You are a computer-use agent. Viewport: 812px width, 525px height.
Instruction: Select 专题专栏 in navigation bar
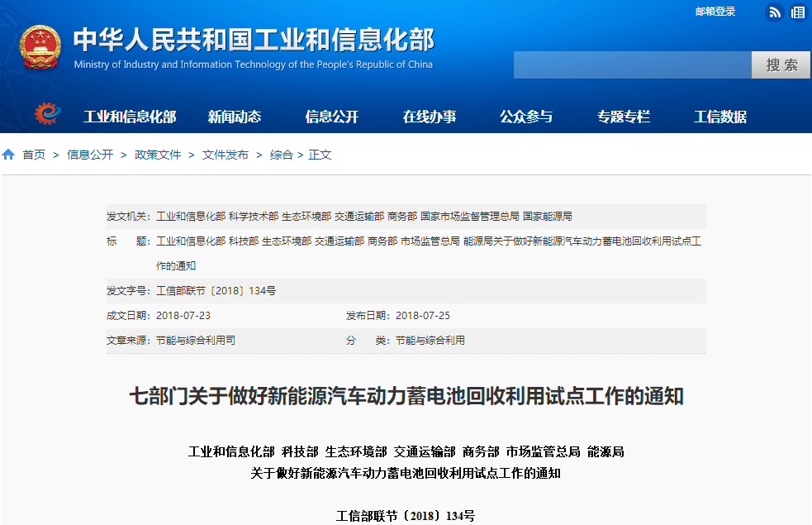click(624, 117)
